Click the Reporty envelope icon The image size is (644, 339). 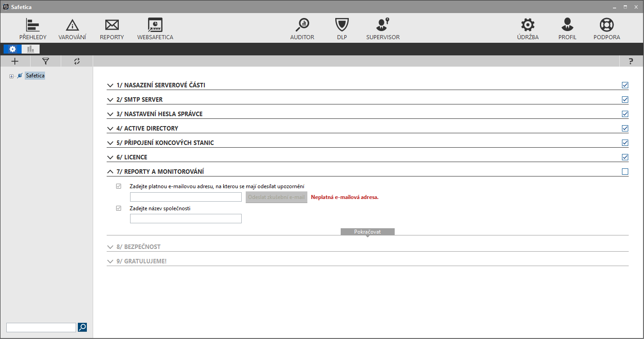tap(112, 25)
